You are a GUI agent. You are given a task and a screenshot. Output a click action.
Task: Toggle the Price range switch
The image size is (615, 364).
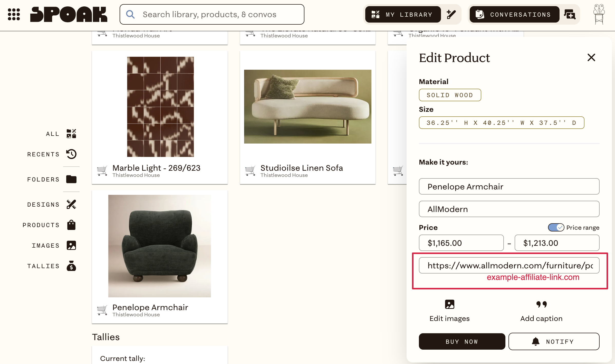pyautogui.click(x=556, y=228)
